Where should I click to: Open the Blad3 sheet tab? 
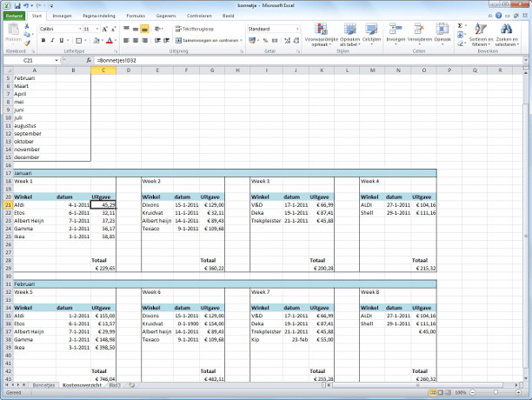point(115,385)
